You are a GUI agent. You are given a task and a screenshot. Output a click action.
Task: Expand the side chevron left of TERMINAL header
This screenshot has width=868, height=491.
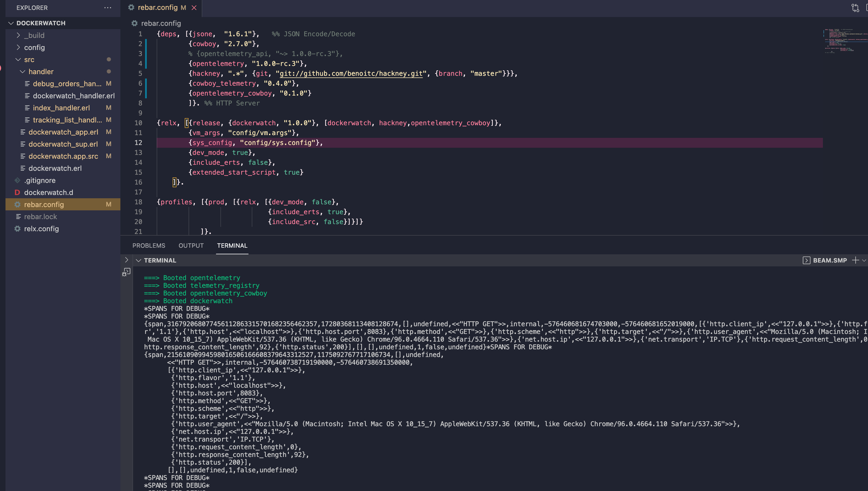click(126, 260)
